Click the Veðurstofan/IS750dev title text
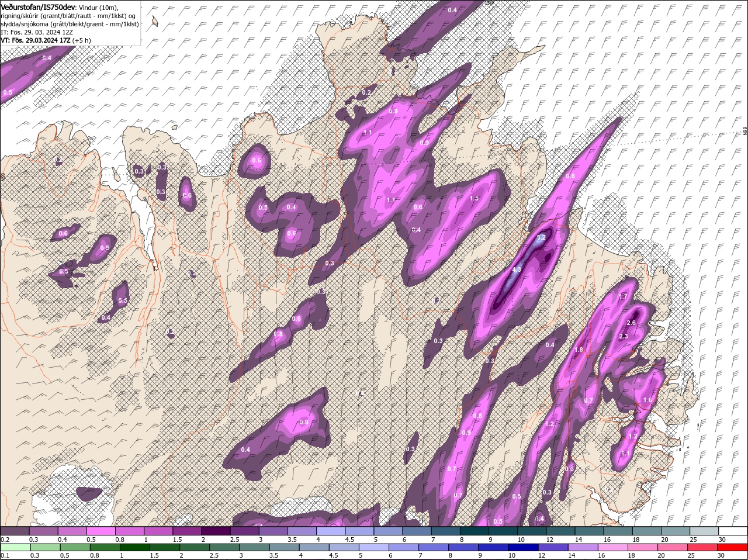The height and width of the screenshot is (560, 748). click(38, 6)
